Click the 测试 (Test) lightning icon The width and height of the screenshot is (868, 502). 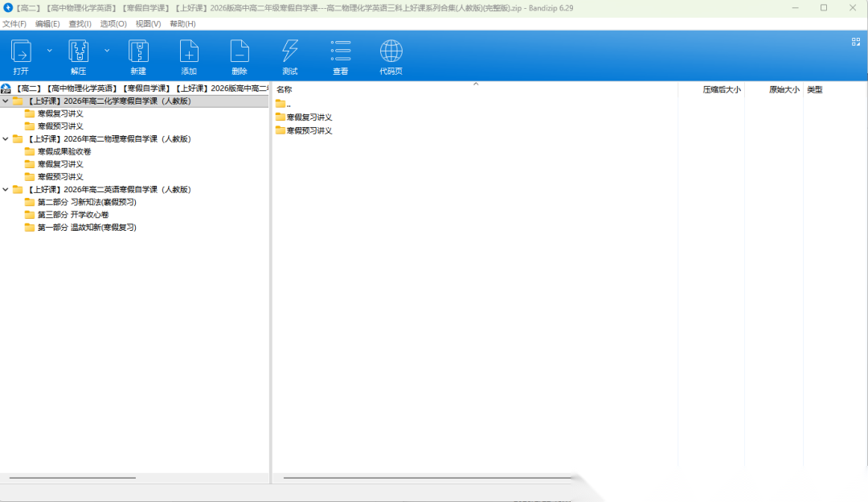coord(290,51)
